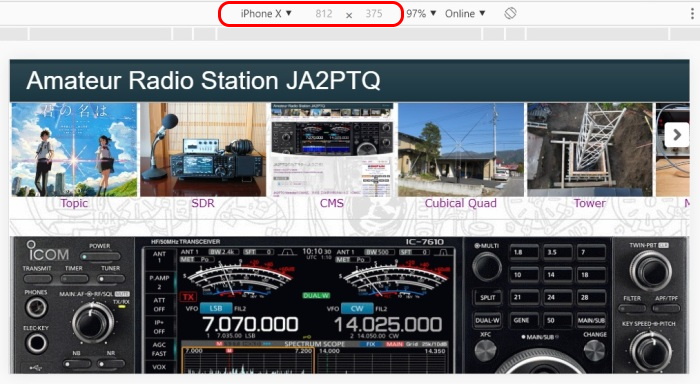Follow the Tower link
700x384 pixels.
click(x=590, y=203)
